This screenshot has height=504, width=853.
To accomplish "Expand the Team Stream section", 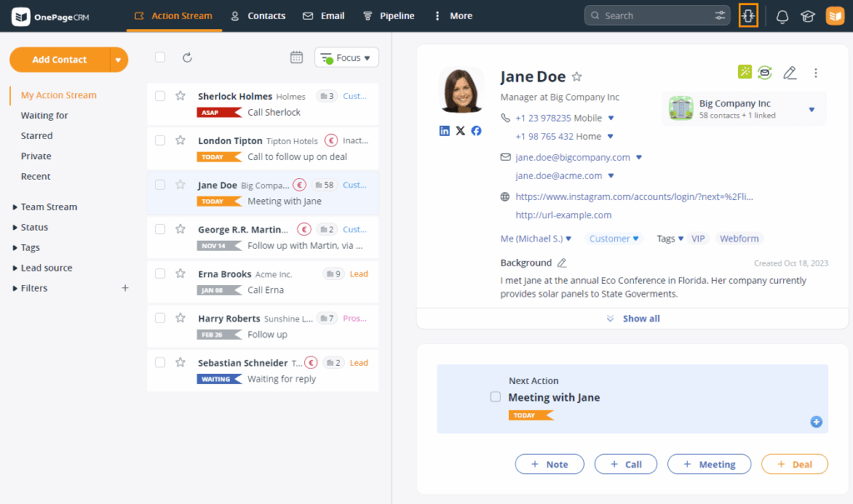I will 48,207.
